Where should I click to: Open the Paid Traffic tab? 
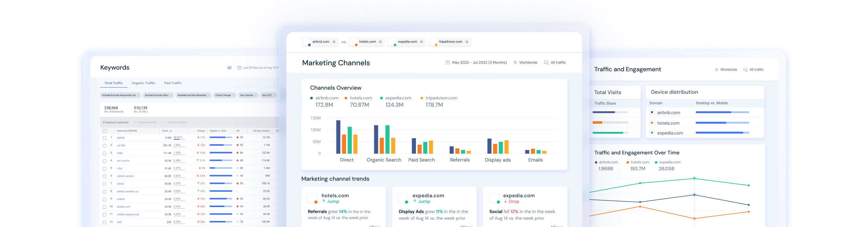[172, 83]
